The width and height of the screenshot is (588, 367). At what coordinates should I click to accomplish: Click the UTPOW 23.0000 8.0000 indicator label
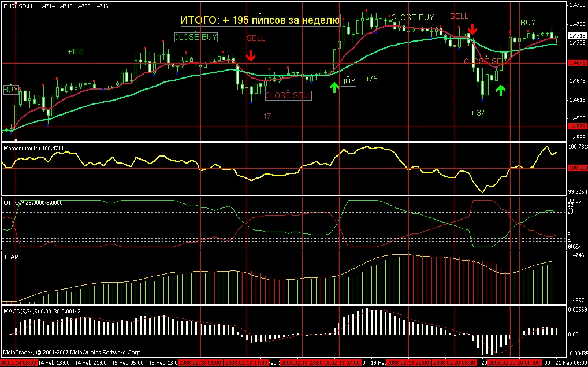click(x=33, y=203)
